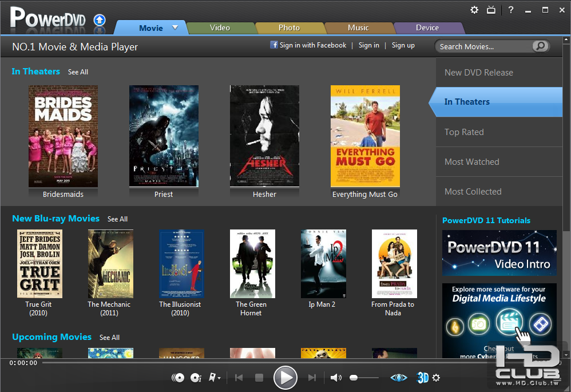Open The Illusionist Blu-ray cover
Image resolution: width=571 pixels, height=392 pixels.
181,264
